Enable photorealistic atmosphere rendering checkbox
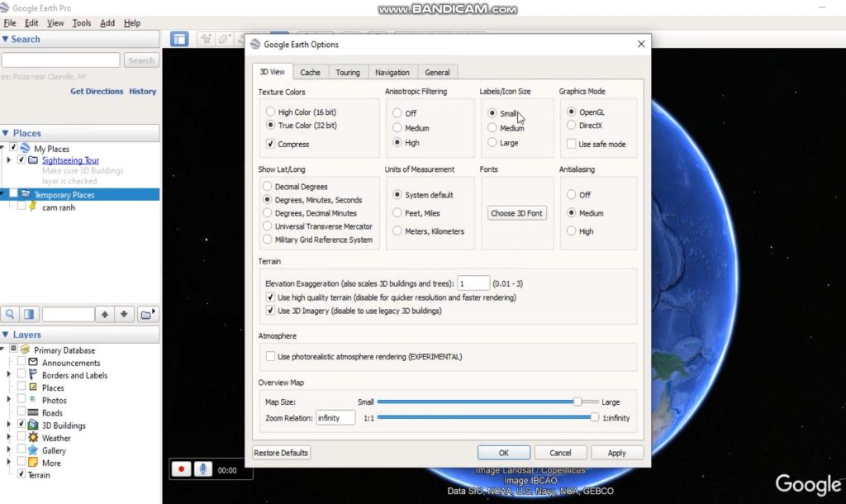The height and width of the screenshot is (504, 846). click(x=270, y=356)
